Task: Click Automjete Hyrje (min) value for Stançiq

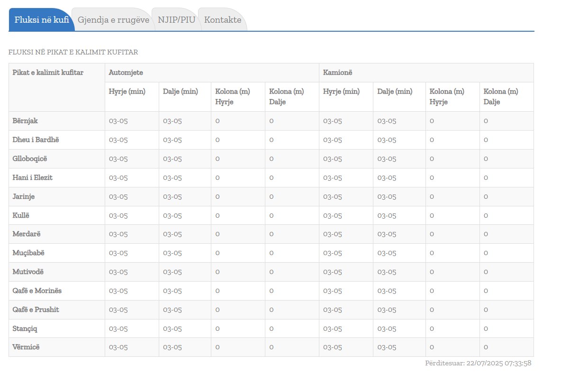Action: click(118, 328)
